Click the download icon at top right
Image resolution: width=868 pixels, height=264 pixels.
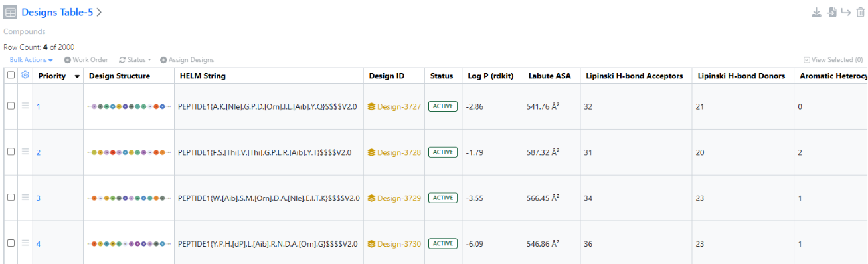click(x=816, y=13)
